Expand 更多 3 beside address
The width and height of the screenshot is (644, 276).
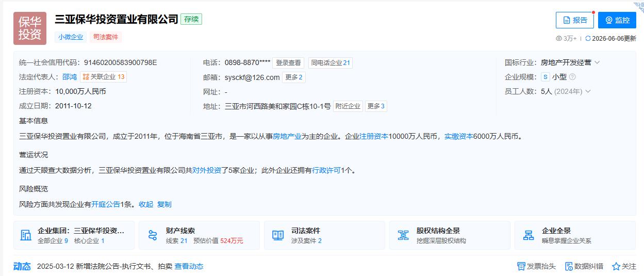[376, 106]
